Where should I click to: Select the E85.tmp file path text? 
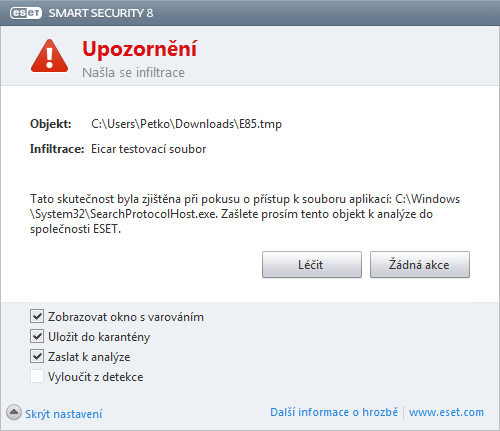(x=186, y=124)
